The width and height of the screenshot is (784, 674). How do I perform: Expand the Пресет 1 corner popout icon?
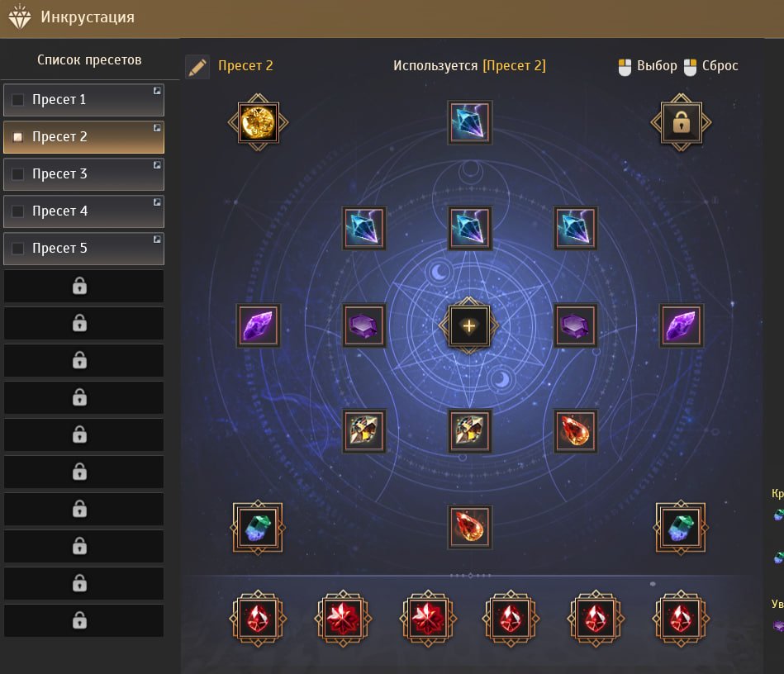click(157, 91)
